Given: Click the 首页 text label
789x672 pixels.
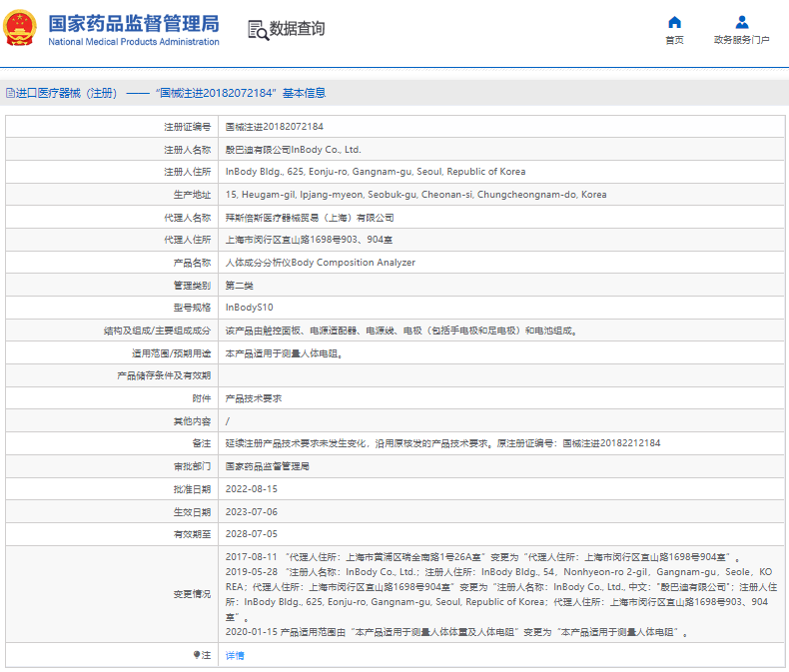Looking at the screenshot, I should click(674, 40).
